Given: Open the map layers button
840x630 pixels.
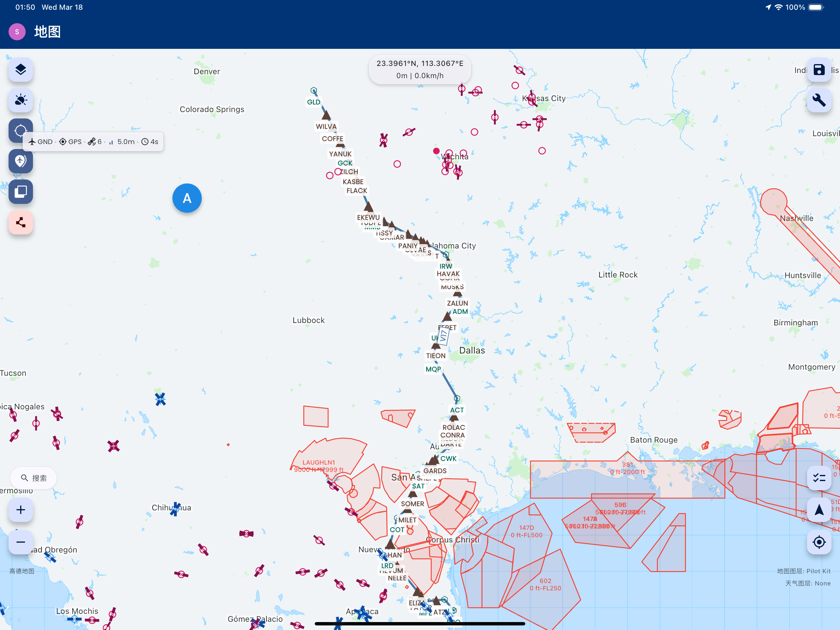Looking at the screenshot, I should [20, 70].
